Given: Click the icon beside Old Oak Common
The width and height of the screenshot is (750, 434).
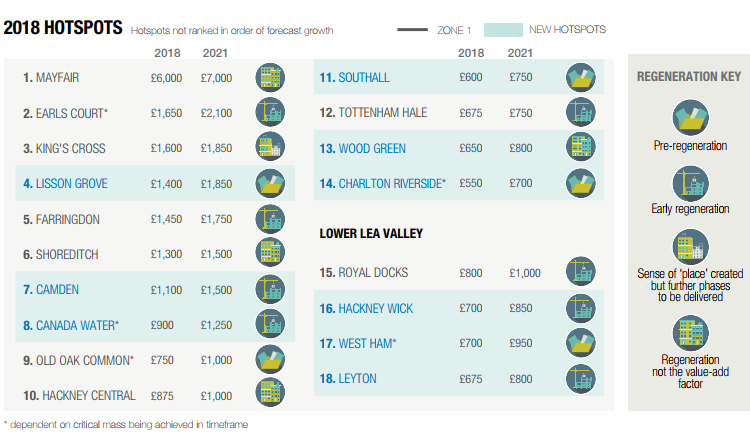Looking at the screenshot, I should pos(269,360).
